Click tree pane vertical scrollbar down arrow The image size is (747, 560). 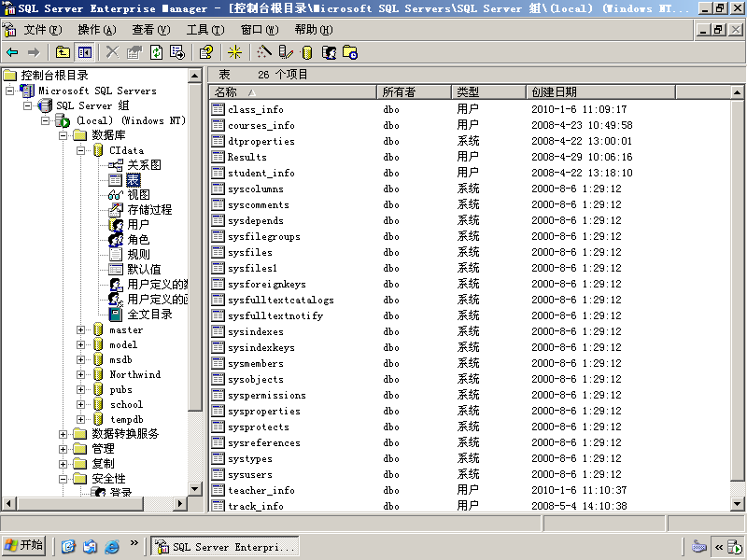(195, 488)
